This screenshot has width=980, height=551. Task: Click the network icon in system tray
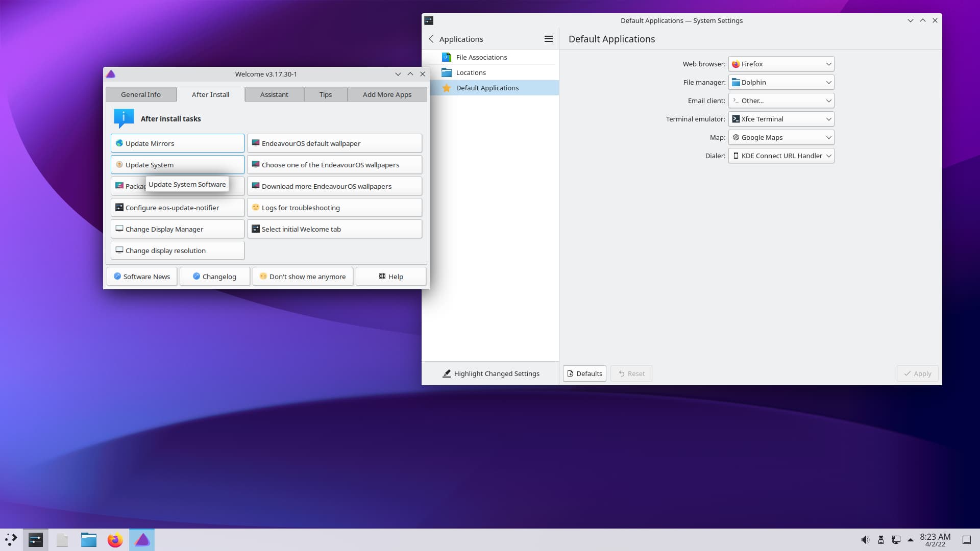click(896, 540)
